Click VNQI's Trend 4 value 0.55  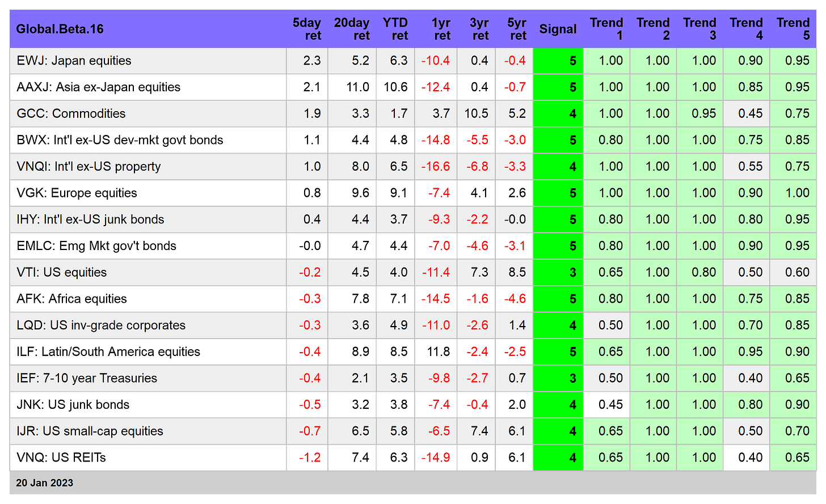pyautogui.click(x=751, y=167)
